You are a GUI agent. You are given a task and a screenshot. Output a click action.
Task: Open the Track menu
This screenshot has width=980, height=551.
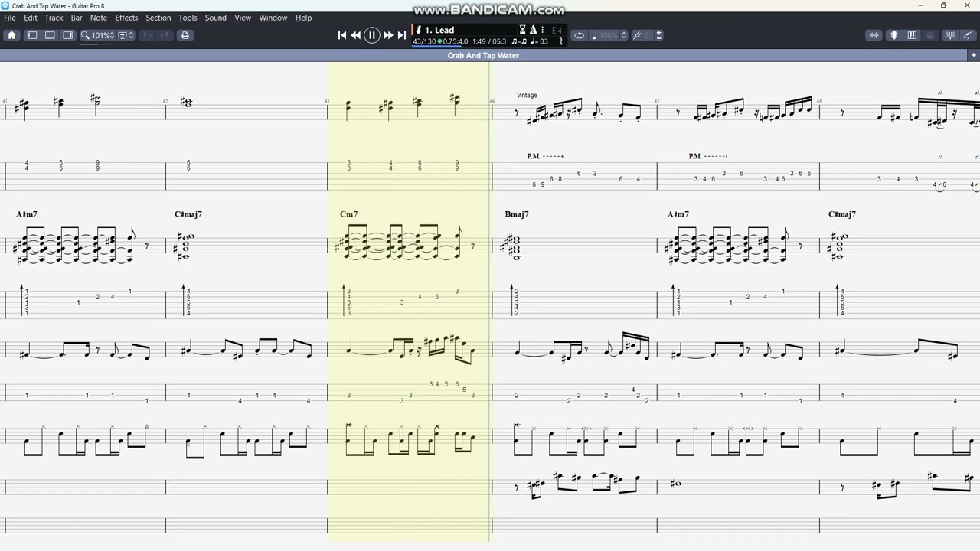pos(54,18)
